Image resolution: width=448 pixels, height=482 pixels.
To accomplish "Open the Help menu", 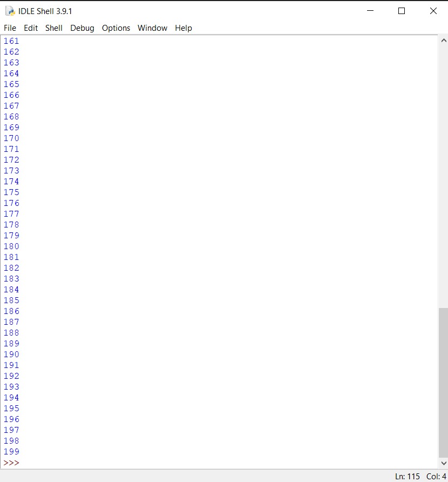I will click(x=184, y=28).
